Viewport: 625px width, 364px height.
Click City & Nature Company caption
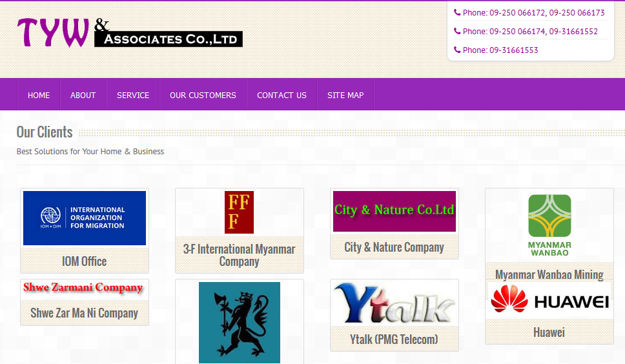pos(394,247)
